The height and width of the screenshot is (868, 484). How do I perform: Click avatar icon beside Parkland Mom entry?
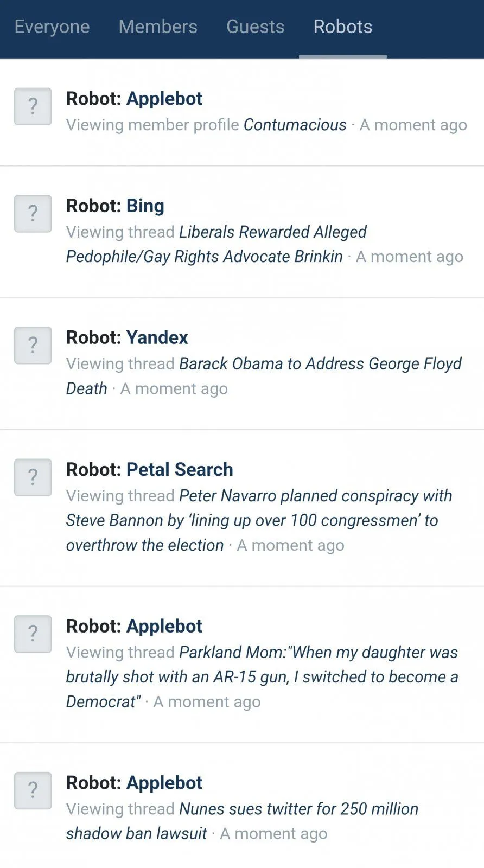tap(33, 634)
